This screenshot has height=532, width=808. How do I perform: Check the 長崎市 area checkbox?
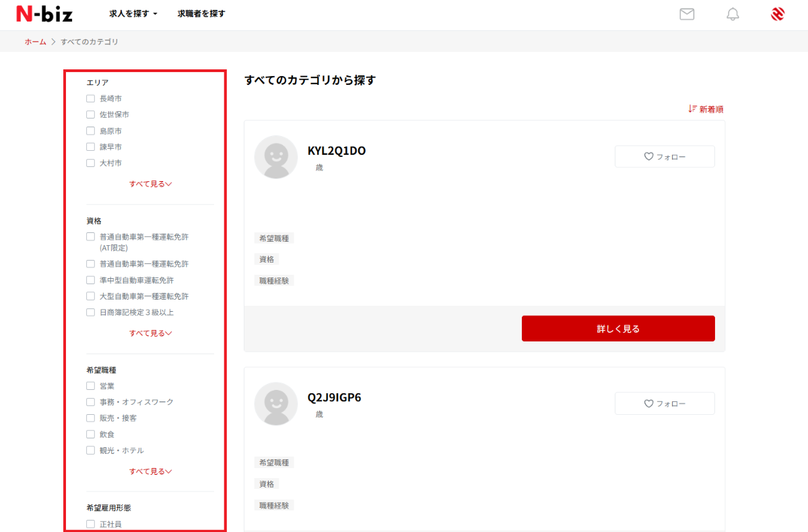click(90, 98)
